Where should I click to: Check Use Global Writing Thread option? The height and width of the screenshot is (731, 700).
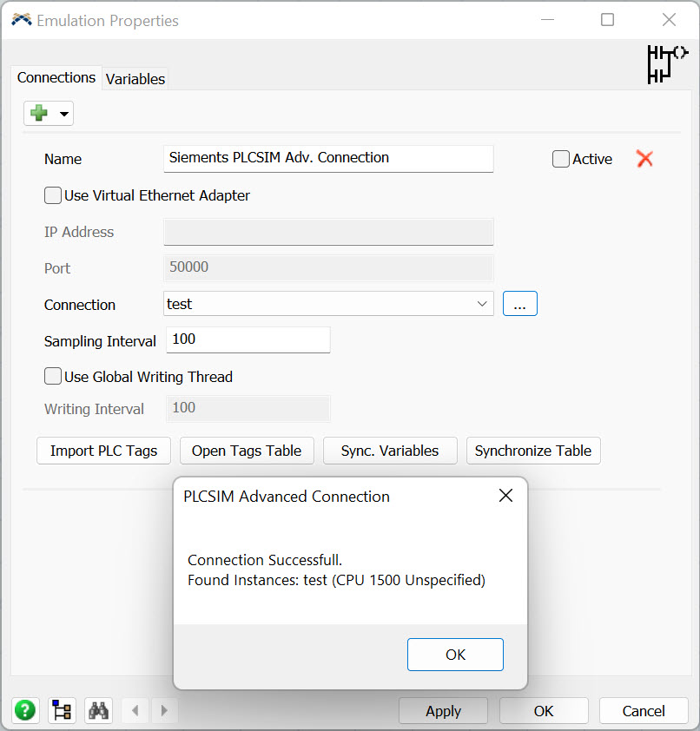[53, 377]
